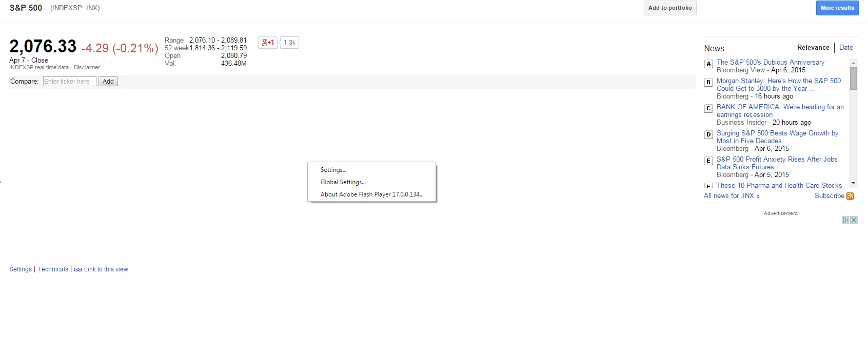
Task: Close the advertisement with the X icon
Action: [854, 220]
